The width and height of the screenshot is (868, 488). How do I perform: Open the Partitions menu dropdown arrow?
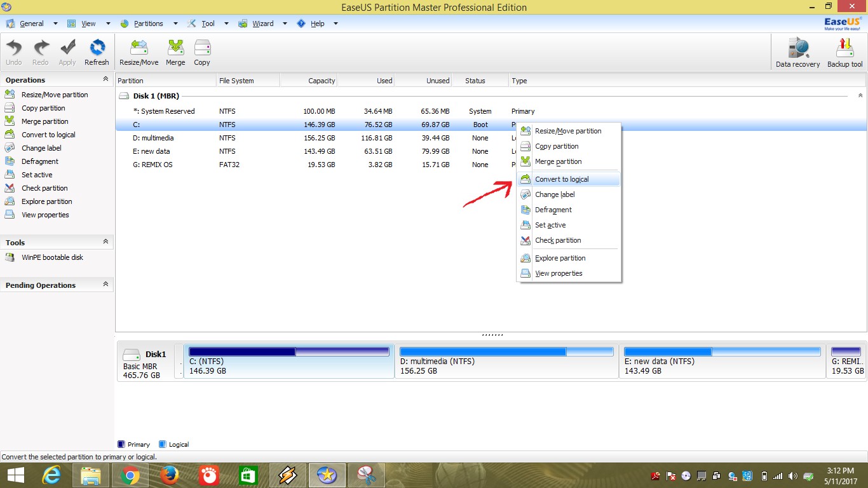click(175, 24)
